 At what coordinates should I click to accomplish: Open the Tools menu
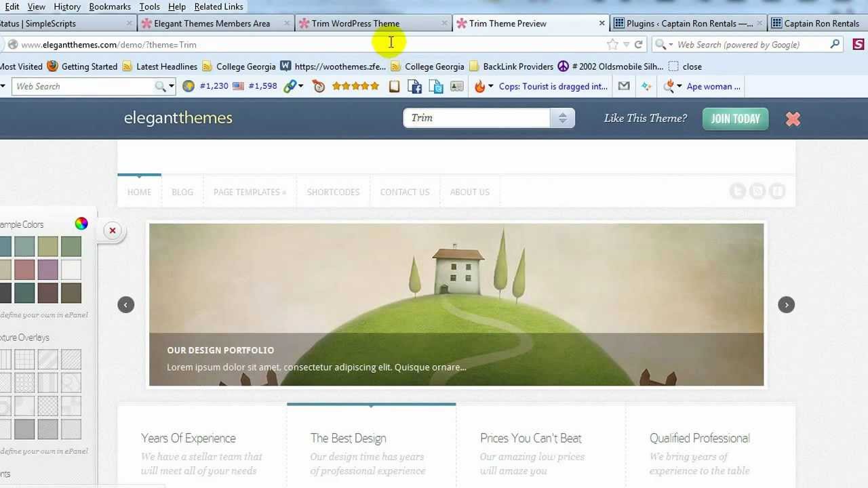tap(149, 7)
